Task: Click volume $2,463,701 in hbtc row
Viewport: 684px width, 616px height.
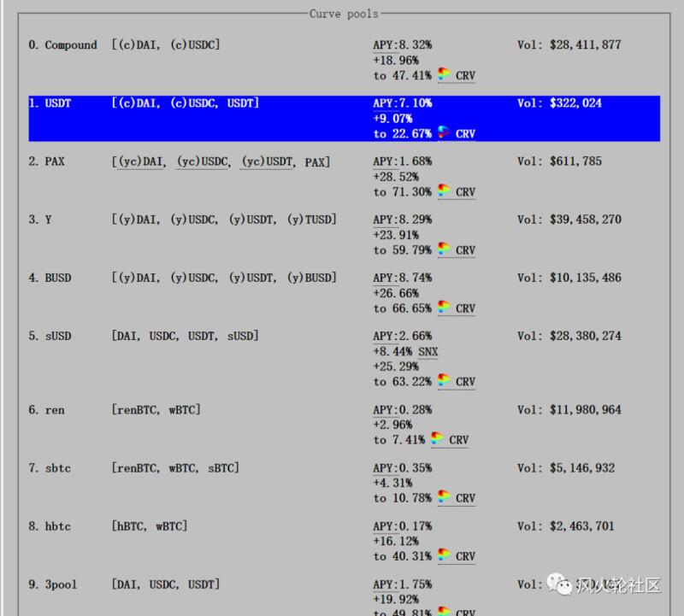Action: click(582, 526)
